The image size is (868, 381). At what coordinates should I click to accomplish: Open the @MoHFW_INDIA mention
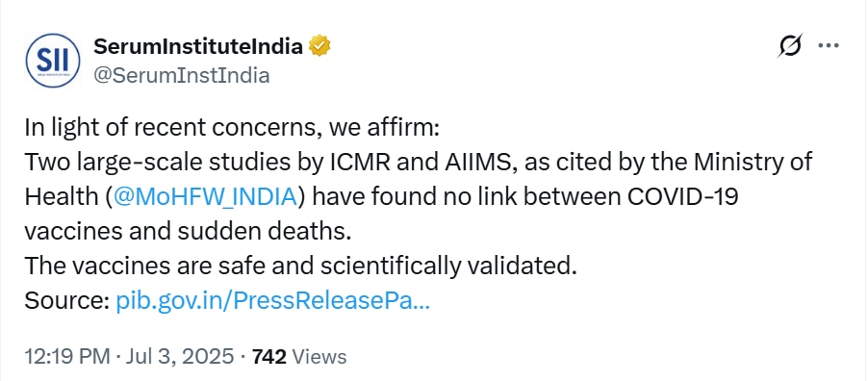point(204,197)
